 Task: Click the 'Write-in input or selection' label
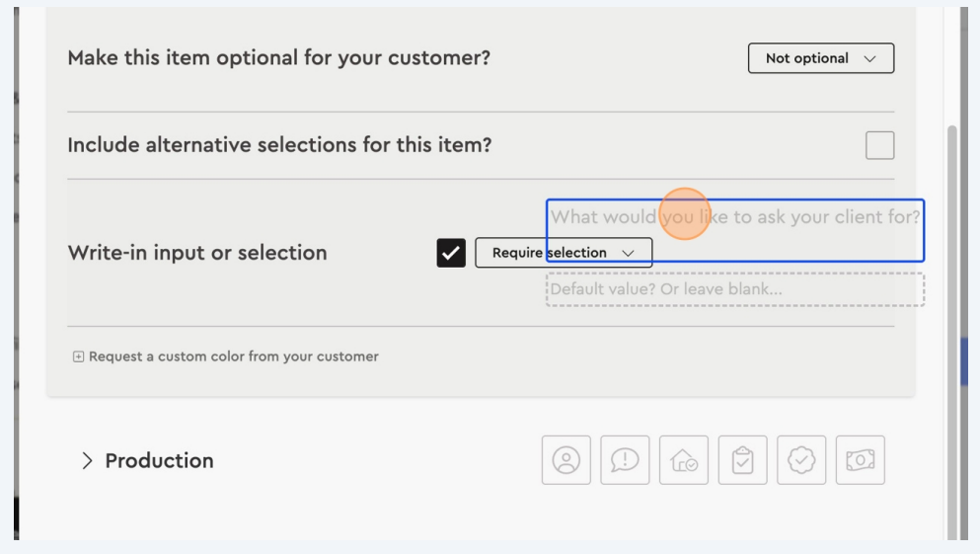(x=197, y=253)
